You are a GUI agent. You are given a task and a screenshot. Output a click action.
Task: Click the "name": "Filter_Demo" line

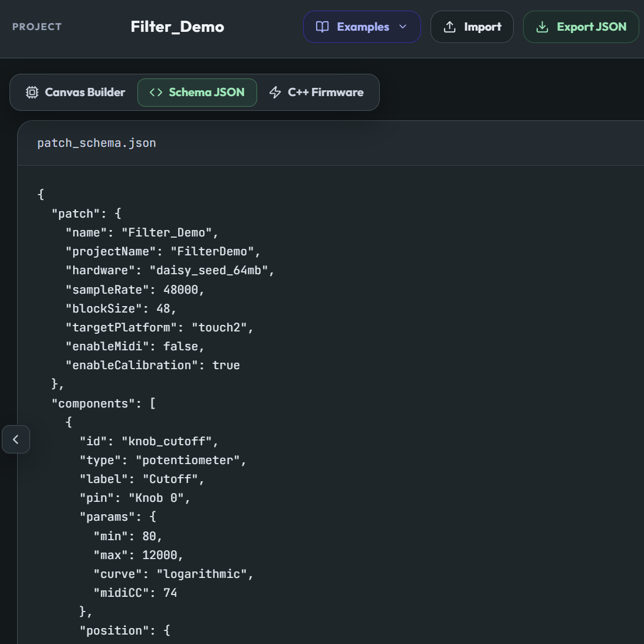(x=142, y=232)
